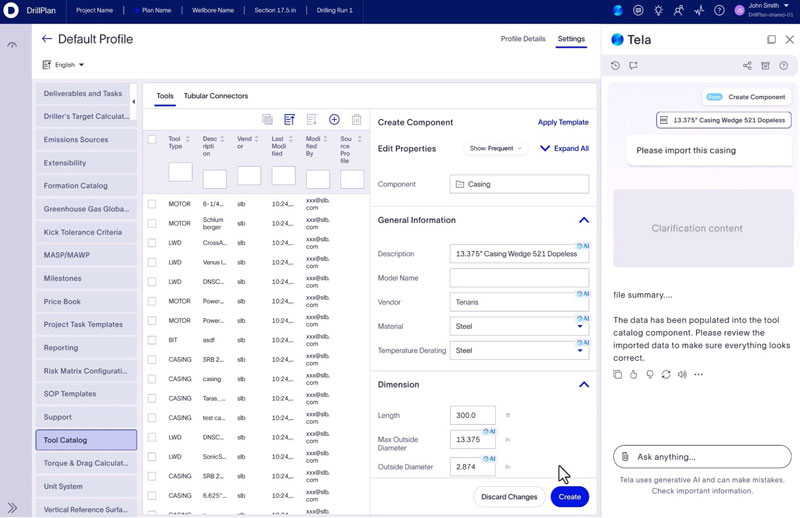Open the help question mark in top bar
This screenshot has width=800, height=518.
tap(719, 10)
